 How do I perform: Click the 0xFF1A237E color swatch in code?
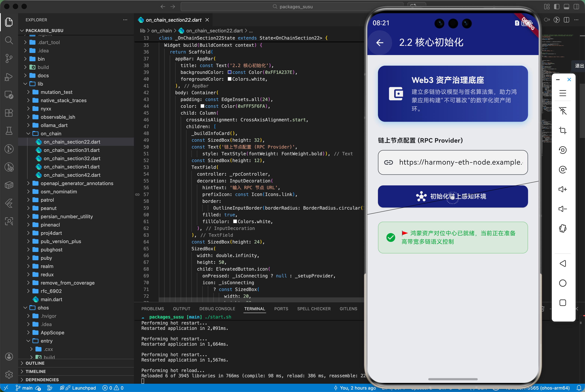pyautogui.click(x=229, y=72)
